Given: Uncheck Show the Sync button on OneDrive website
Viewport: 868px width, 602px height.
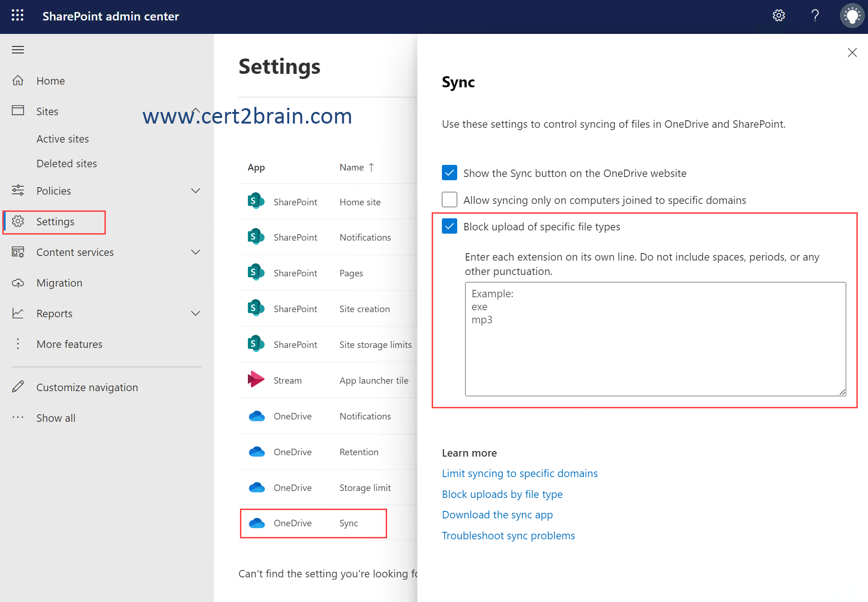Looking at the screenshot, I should [449, 173].
